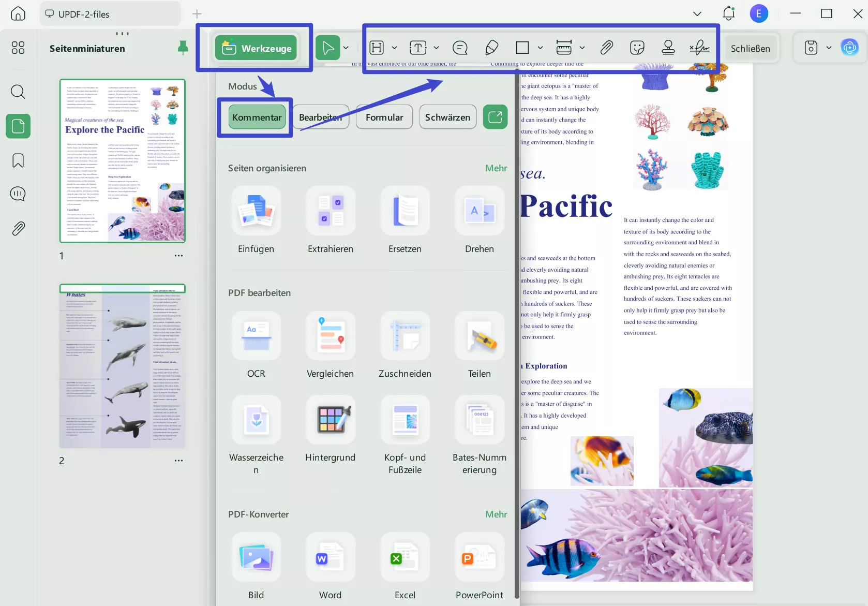The height and width of the screenshot is (606, 868).
Task: Expand the save options dropdown arrow
Action: click(829, 48)
